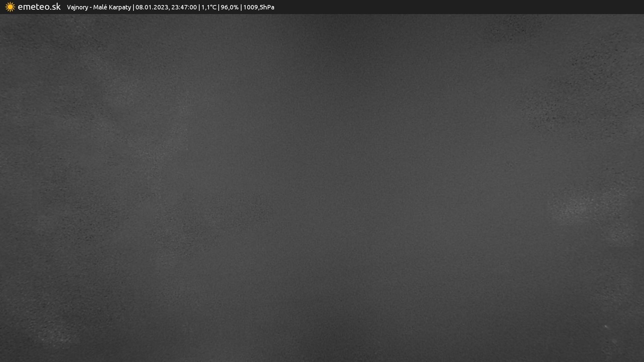
Task: Click the separator bar before the temperature
Action: tap(199, 7)
